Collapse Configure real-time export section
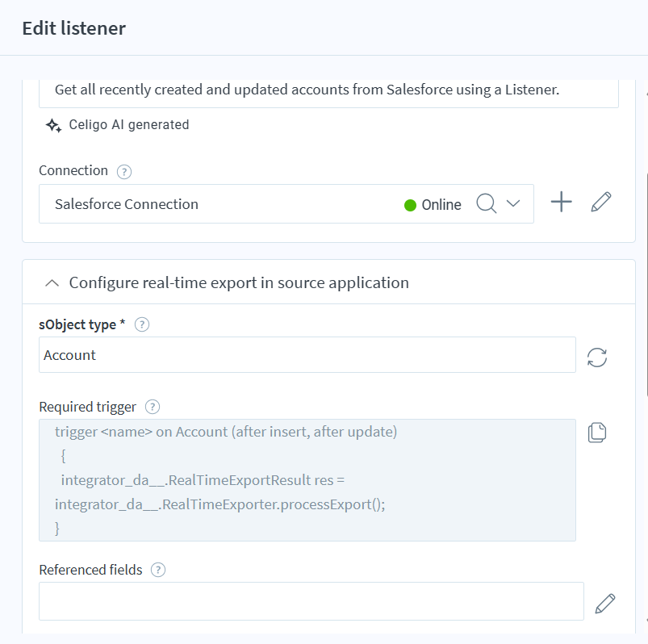Image resolution: width=648 pixels, height=644 pixels. tap(52, 283)
